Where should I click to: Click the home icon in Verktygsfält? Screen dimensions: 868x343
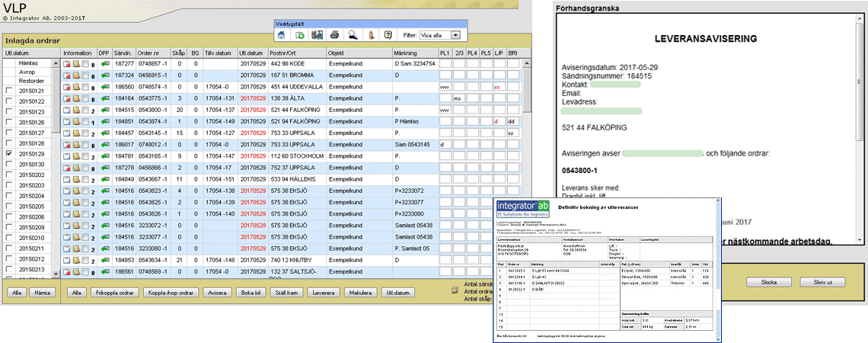tap(282, 35)
